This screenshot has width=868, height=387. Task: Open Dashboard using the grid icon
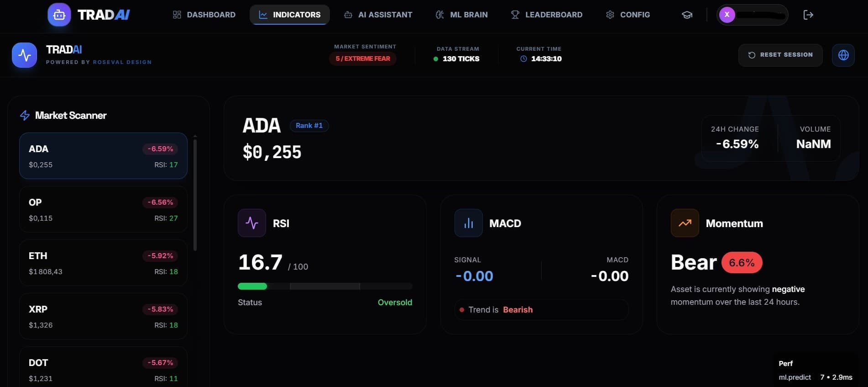[x=177, y=14]
